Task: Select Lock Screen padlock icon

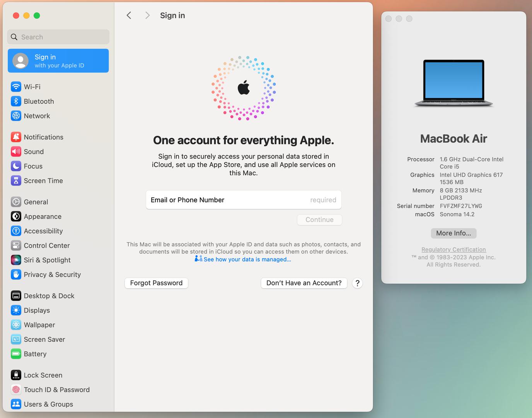Action: coord(16,375)
